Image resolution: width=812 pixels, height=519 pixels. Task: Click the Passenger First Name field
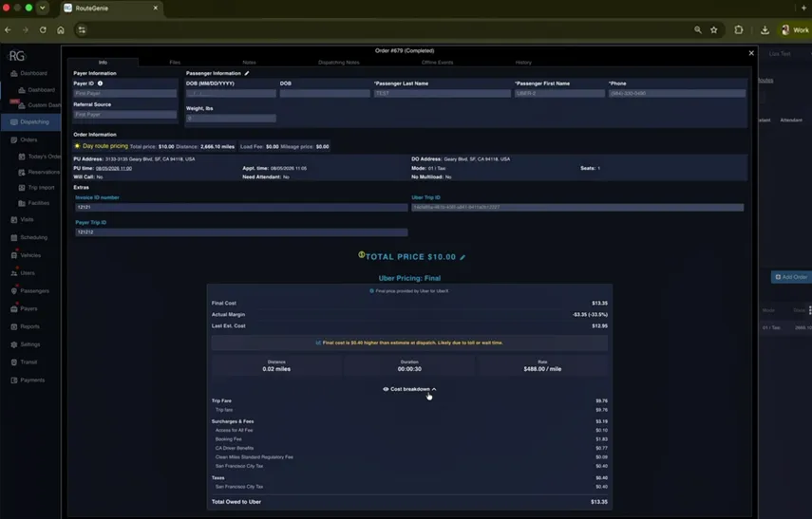pyautogui.click(x=559, y=94)
